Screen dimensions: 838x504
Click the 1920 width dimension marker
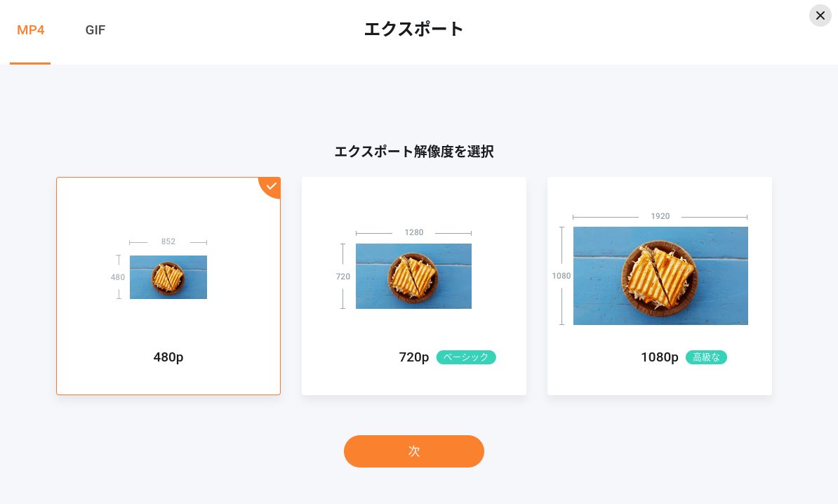point(660,216)
